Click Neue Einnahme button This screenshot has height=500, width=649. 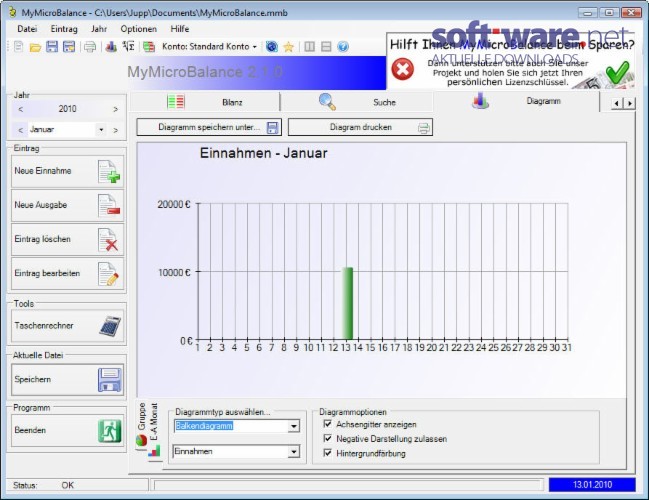67,171
